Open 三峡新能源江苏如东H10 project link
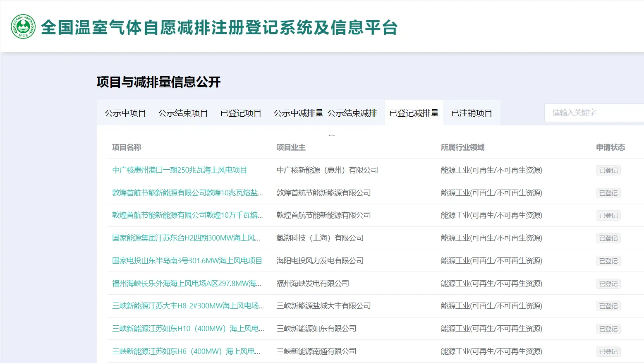This screenshot has height=363, width=644. click(188, 329)
